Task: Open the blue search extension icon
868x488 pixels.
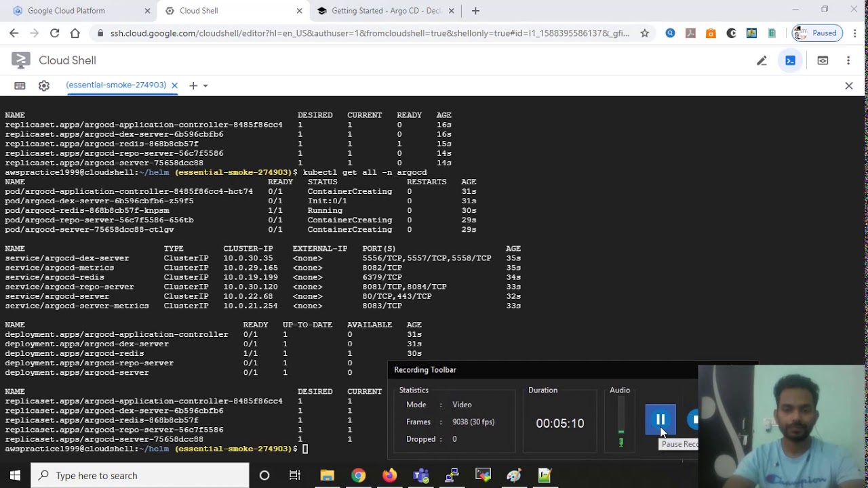Action: 670,33
